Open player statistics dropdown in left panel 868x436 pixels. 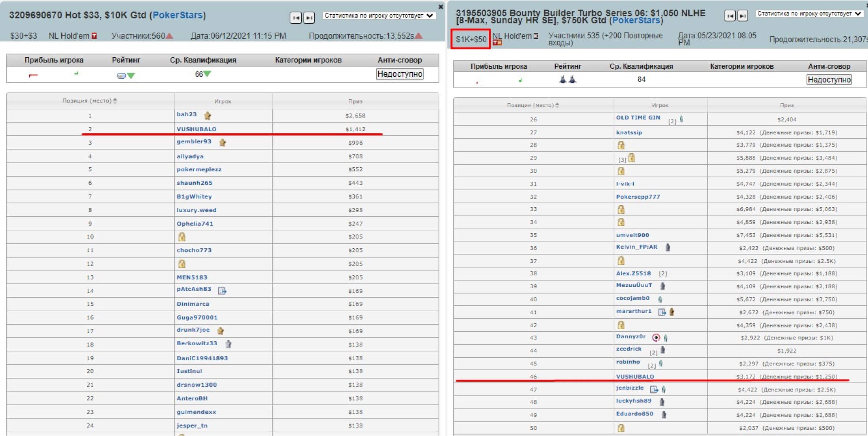(379, 16)
